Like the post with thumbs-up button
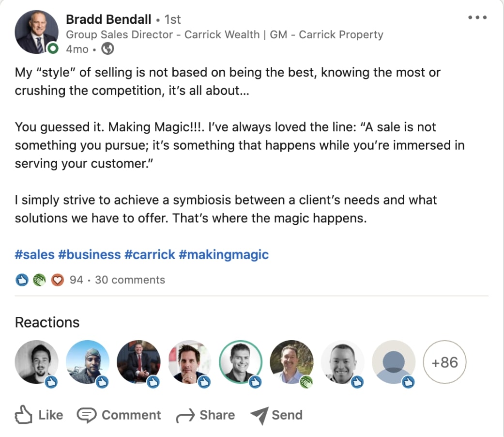The image size is (504, 437). click(39, 415)
